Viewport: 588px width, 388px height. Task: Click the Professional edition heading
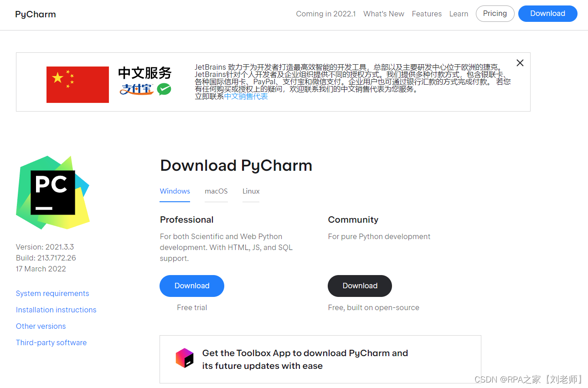[186, 220]
